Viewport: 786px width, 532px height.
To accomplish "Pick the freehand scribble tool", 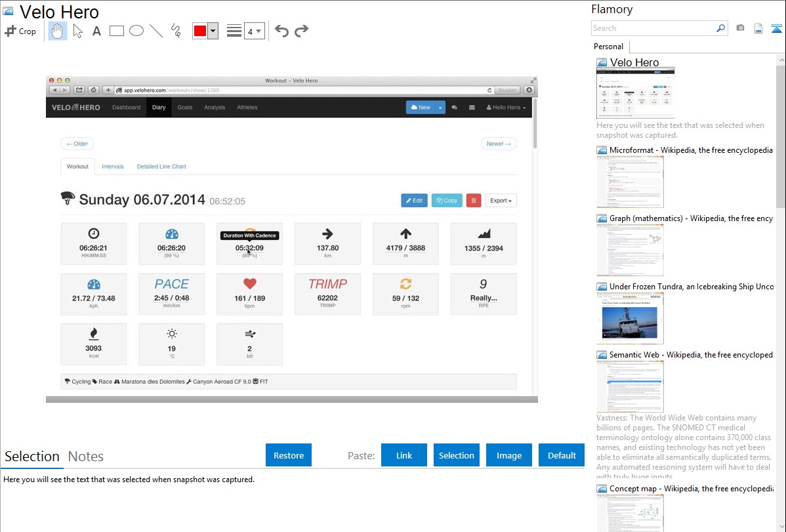I will (x=176, y=31).
